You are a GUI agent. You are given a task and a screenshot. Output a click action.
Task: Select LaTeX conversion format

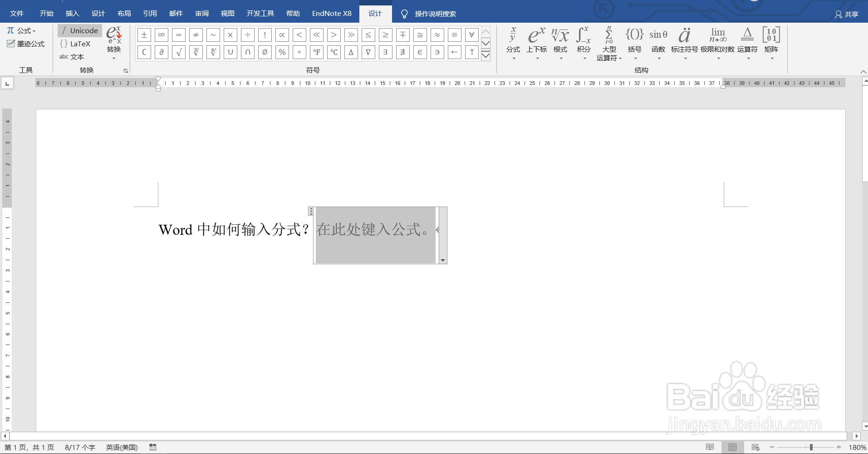75,44
